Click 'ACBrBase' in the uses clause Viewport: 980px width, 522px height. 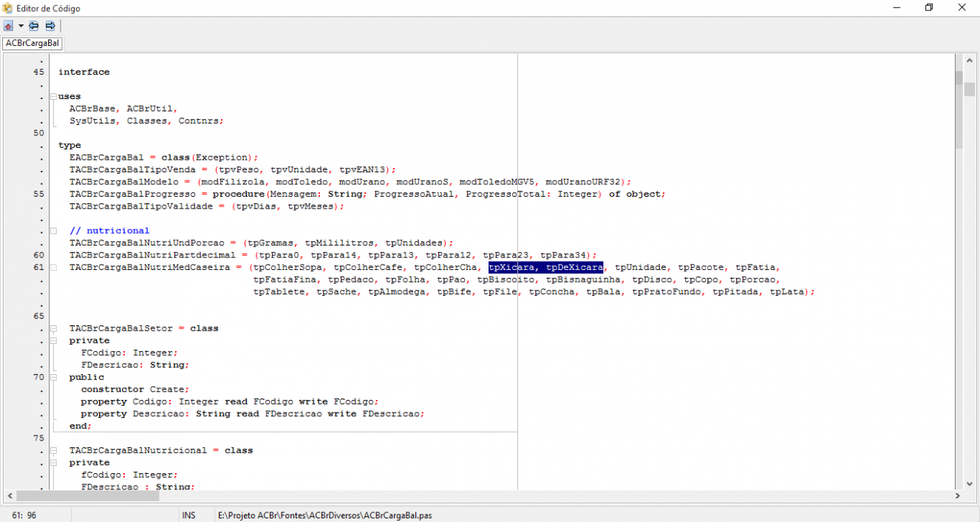click(x=92, y=109)
